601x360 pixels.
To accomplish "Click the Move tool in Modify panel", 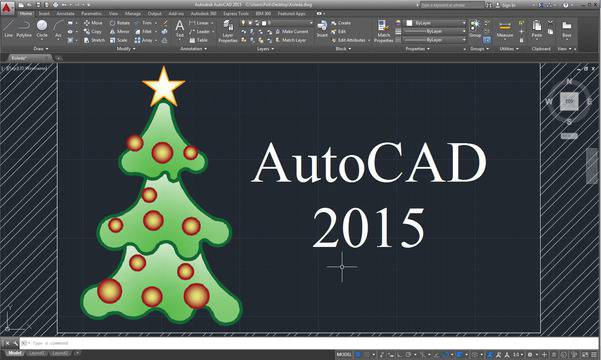I will 93,23.
